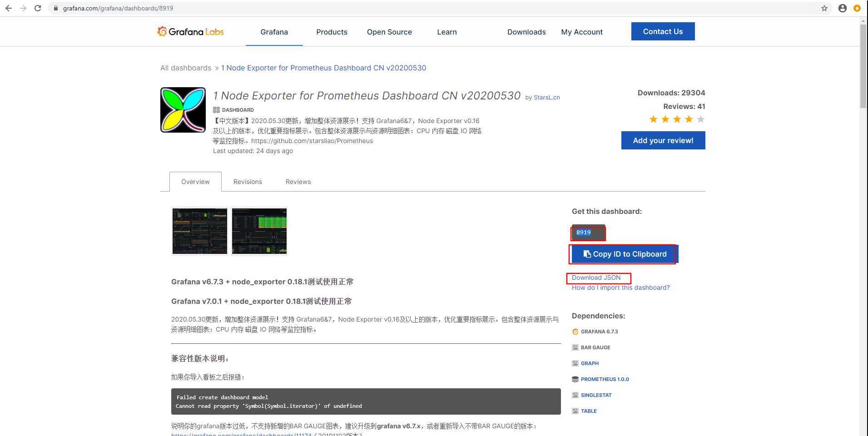Click the first rating star

point(654,119)
